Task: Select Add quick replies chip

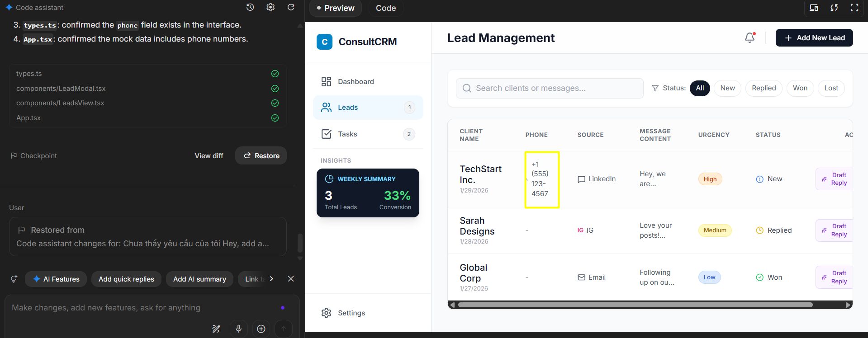Action: tap(126, 279)
